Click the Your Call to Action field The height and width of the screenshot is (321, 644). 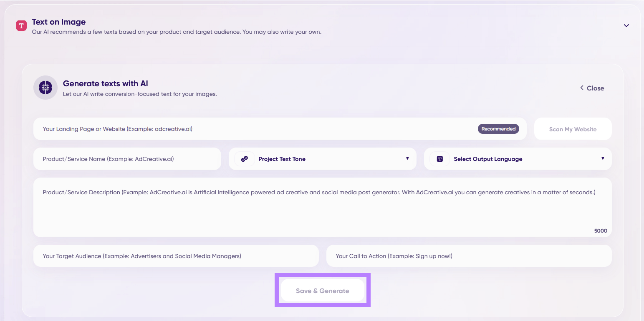pos(468,256)
